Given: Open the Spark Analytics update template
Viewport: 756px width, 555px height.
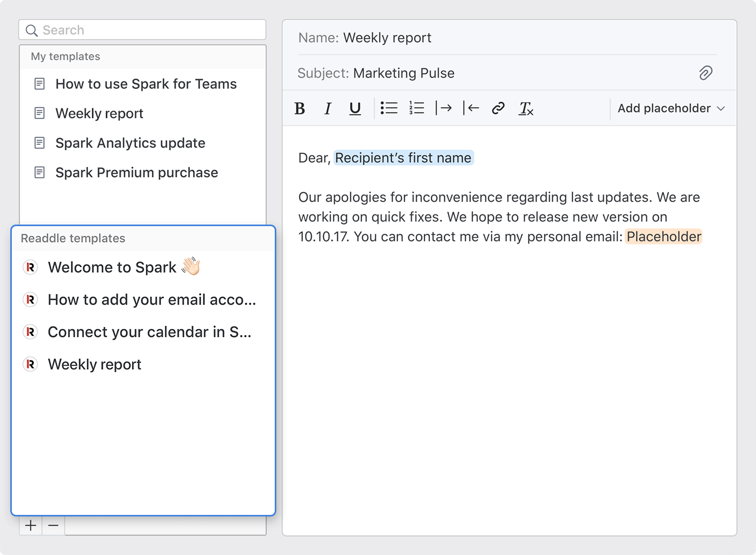Looking at the screenshot, I should click(x=143, y=143).
